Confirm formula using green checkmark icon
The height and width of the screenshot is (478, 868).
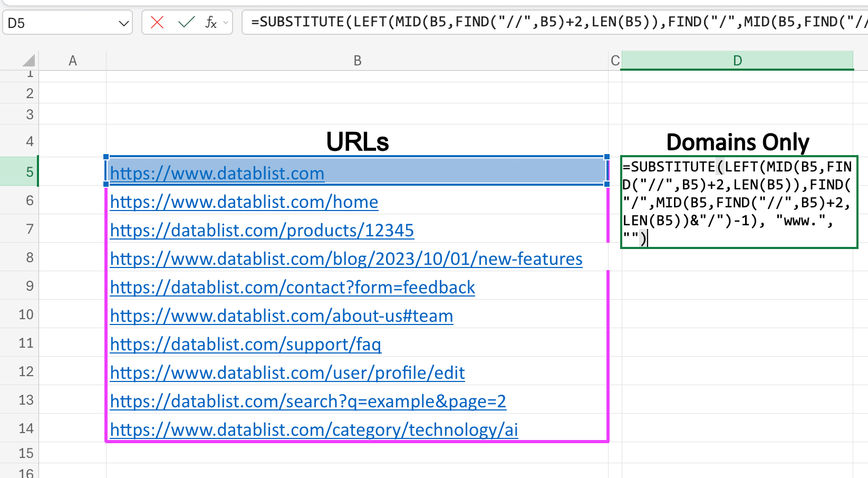coord(185,22)
